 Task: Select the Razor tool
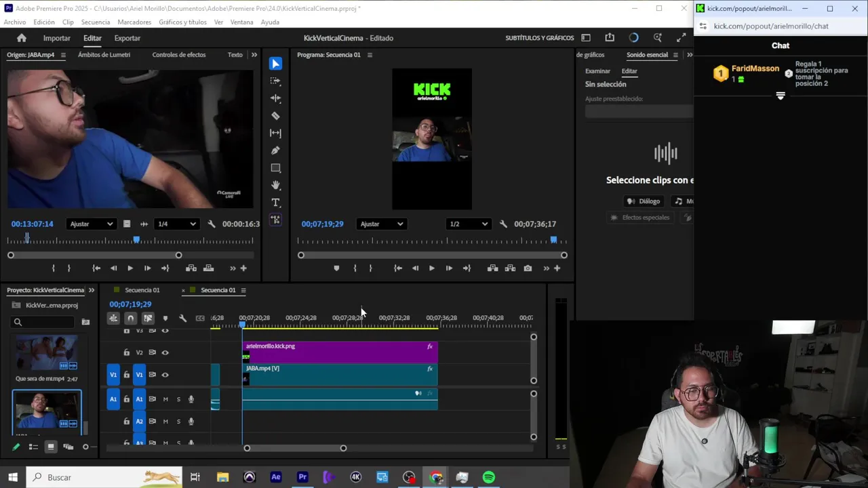[275, 116]
